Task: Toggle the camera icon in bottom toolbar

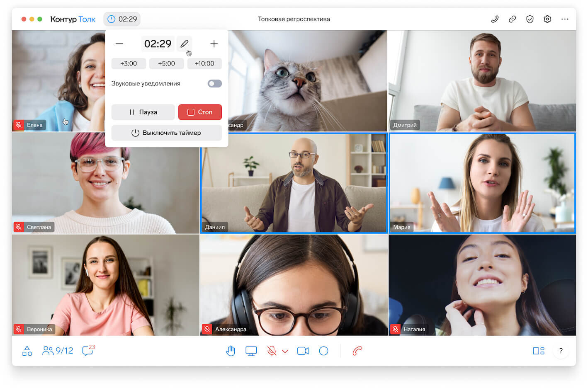Action: pos(304,351)
